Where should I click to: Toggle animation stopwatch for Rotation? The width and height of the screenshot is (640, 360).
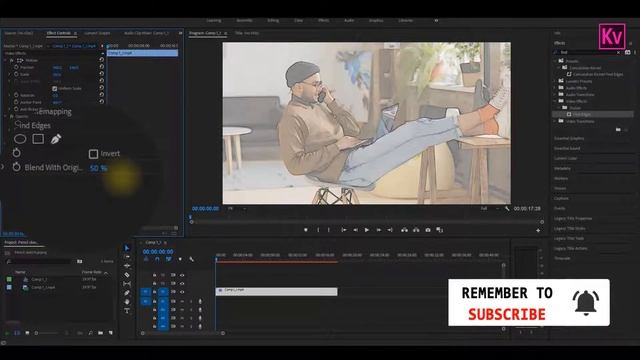(16, 95)
